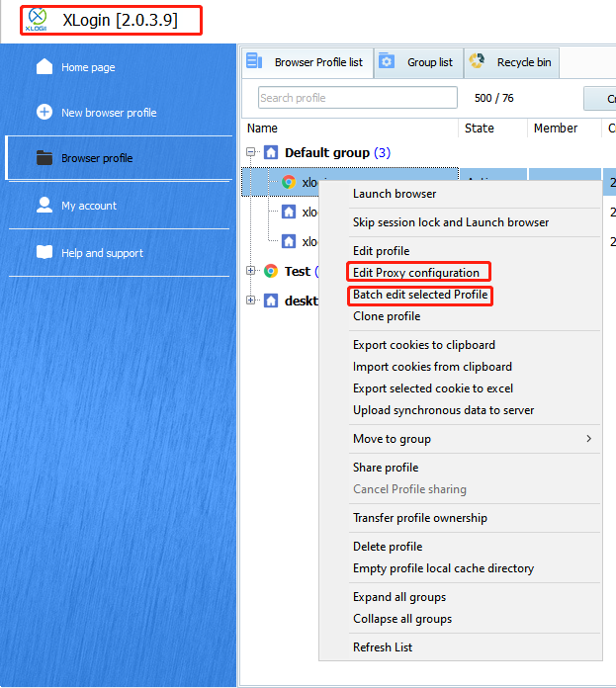The height and width of the screenshot is (688, 616).
Task: Expand the deskt group tree node
Action: [250, 301]
